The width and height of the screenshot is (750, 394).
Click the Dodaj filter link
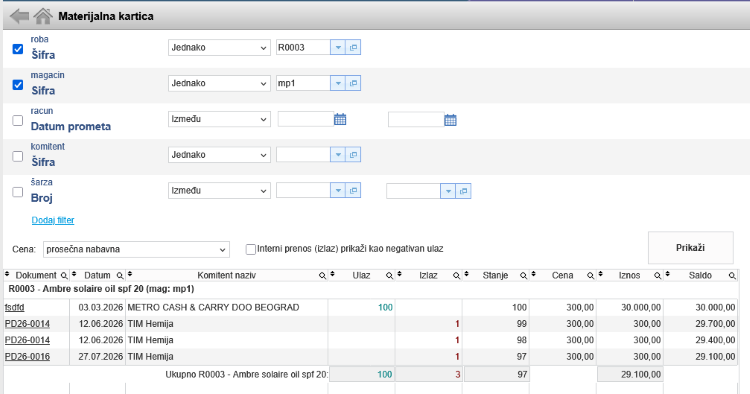(53, 220)
